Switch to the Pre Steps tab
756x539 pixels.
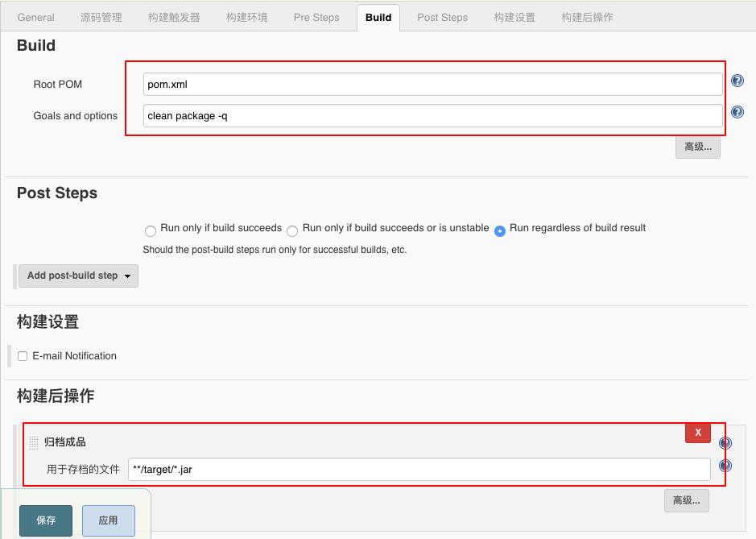tap(316, 18)
